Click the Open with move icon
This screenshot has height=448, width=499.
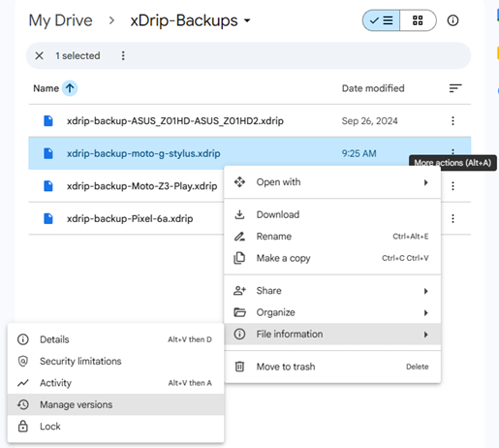239,182
